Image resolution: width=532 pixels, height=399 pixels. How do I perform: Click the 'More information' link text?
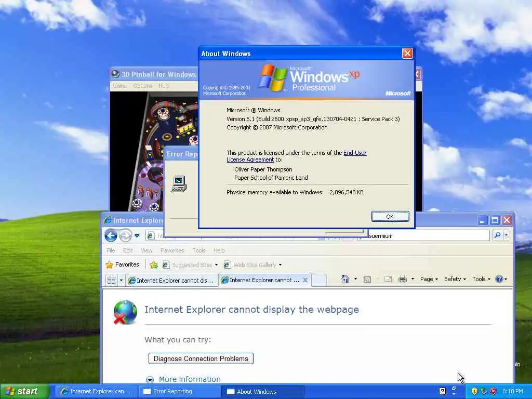pos(190,379)
